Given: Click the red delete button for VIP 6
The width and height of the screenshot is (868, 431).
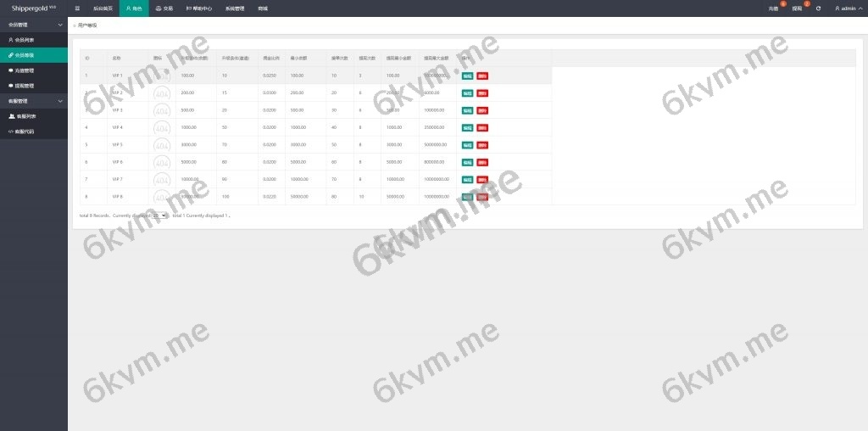Looking at the screenshot, I should pos(482,162).
